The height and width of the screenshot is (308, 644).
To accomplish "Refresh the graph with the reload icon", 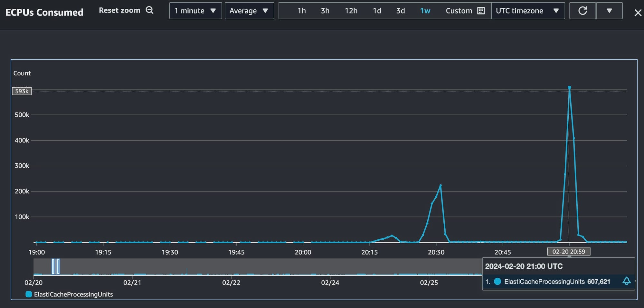I will pos(582,11).
